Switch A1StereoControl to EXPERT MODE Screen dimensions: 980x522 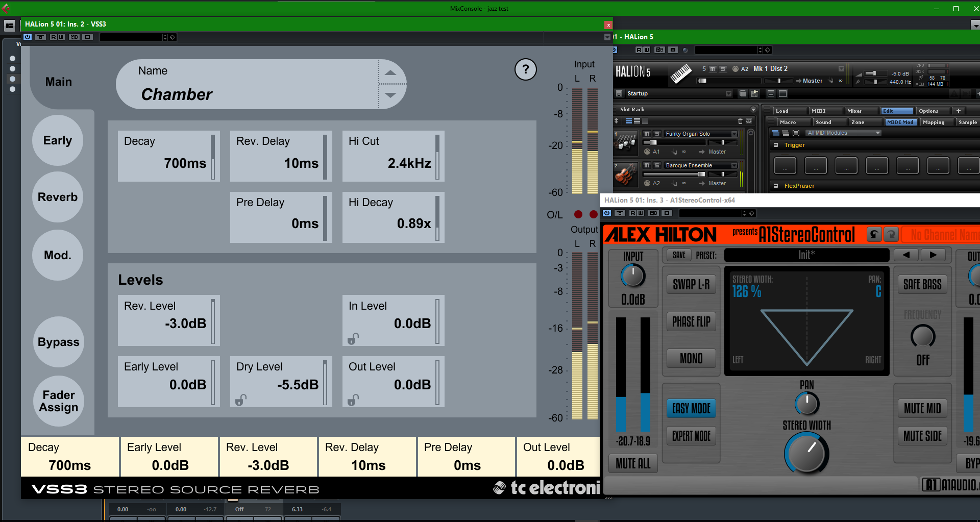pos(691,436)
